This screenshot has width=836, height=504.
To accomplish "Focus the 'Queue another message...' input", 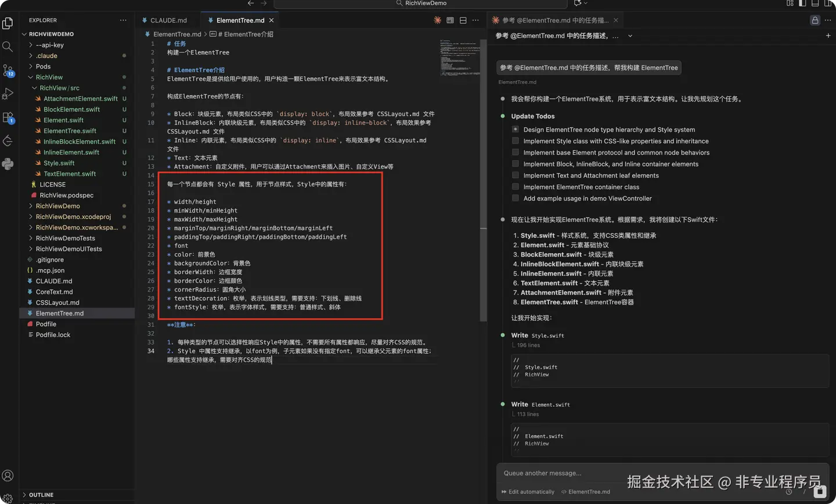I will point(662,473).
